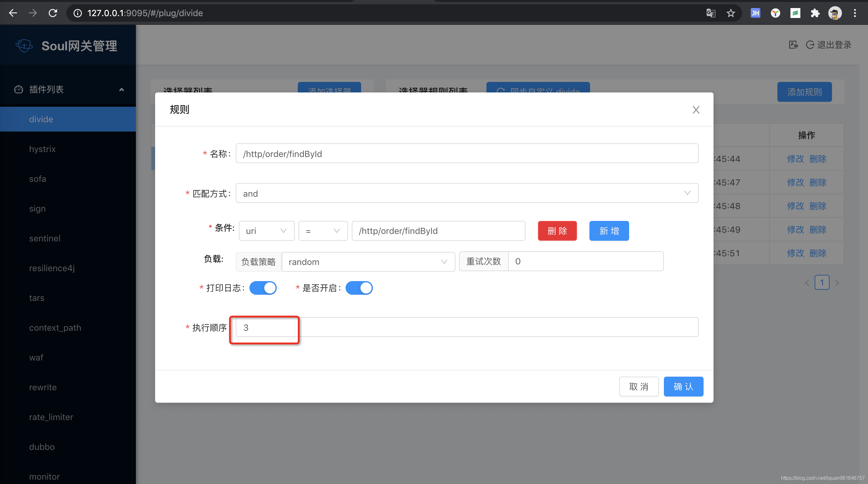The image size is (868, 484).
Task: Click 修改 in the :45:48 row
Action: 795,206
